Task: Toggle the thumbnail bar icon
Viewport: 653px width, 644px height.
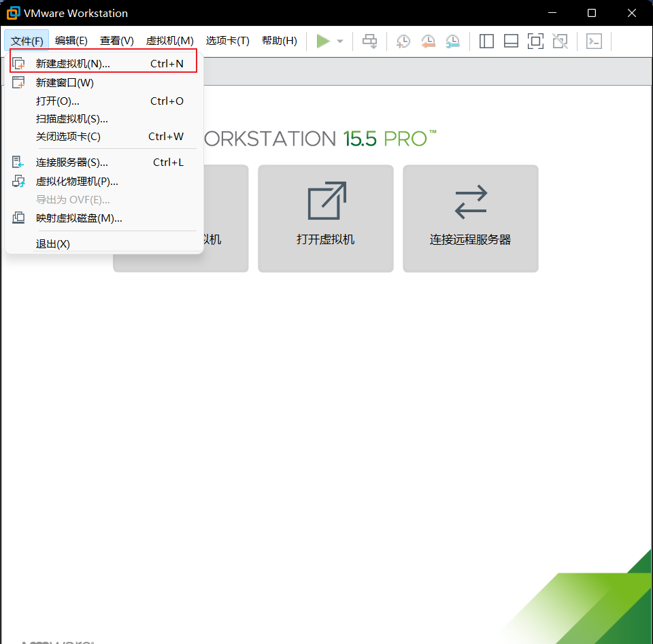Action: pos(511,41)
